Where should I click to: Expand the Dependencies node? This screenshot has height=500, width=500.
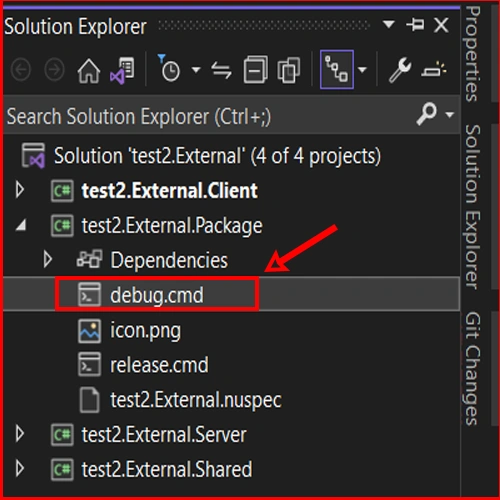(x=48, y=260)
